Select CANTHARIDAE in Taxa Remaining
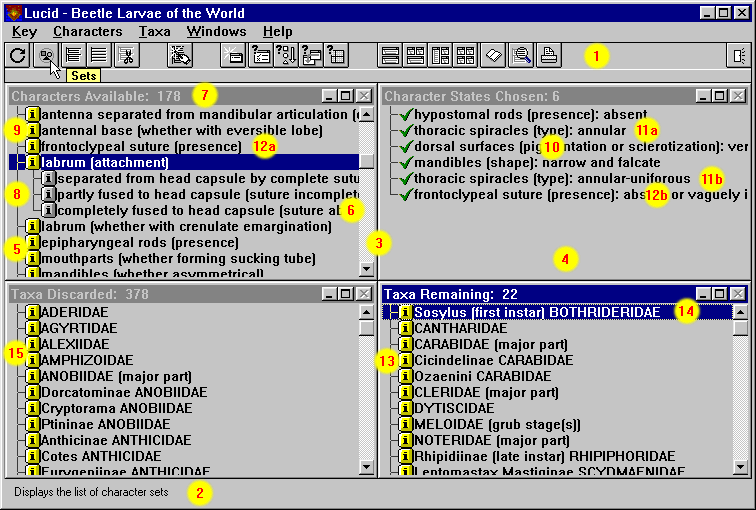The width and height of the screenshot is (756, 510). coord(461,328)
